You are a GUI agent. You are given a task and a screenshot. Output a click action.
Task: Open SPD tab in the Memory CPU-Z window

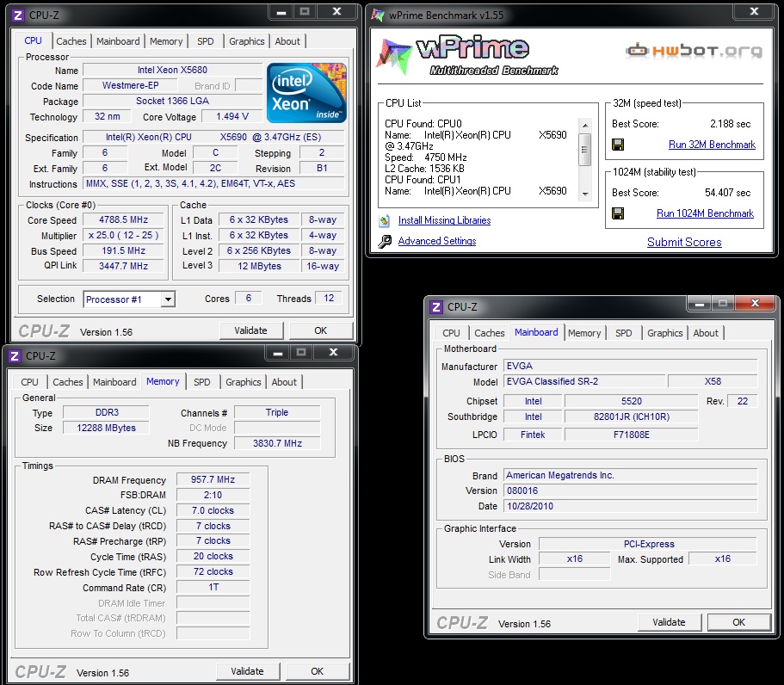[202, 382]
